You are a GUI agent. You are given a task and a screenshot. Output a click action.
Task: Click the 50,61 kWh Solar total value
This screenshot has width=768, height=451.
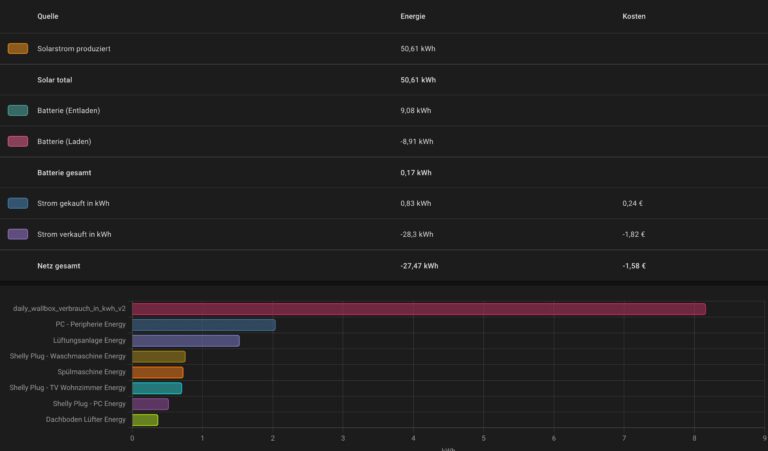418,80
